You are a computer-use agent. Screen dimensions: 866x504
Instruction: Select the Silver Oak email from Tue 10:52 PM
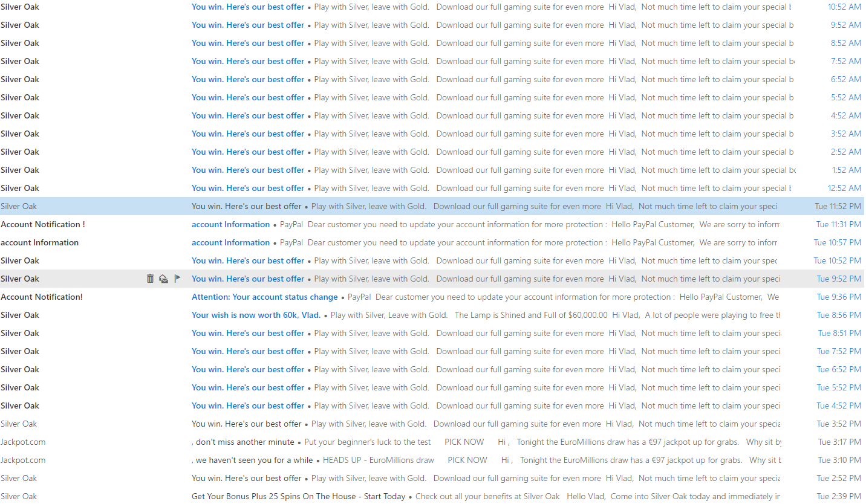[x=433, y=260]
